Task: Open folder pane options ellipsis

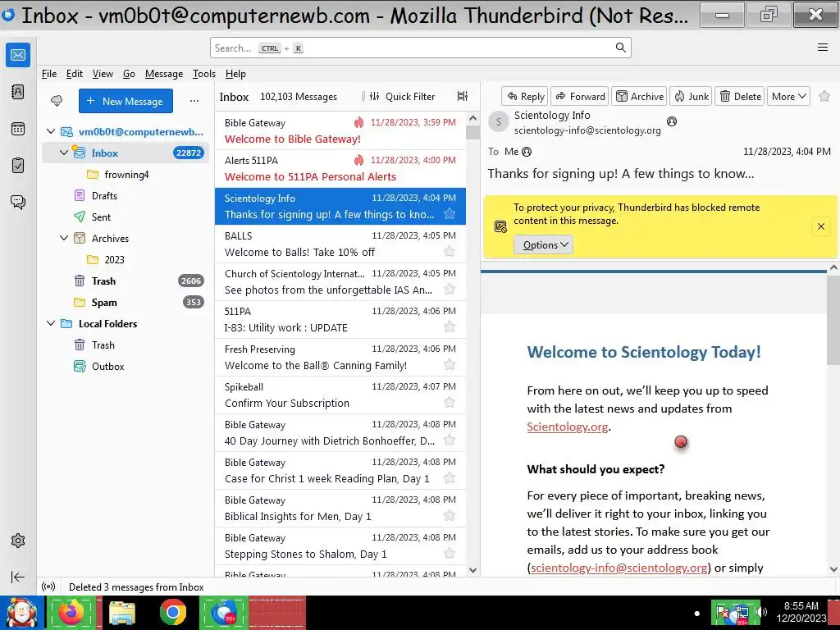Action: [x=194, y=101]
